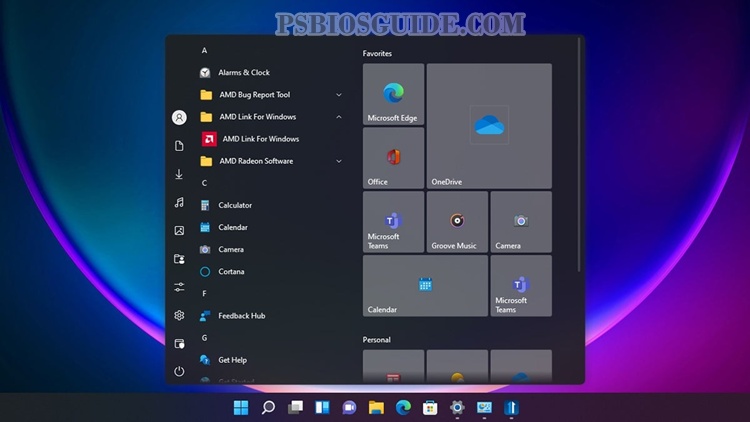This screenshot has height=422, width=750.
Task: Click the letter F section header
Action: coord(204,293)
